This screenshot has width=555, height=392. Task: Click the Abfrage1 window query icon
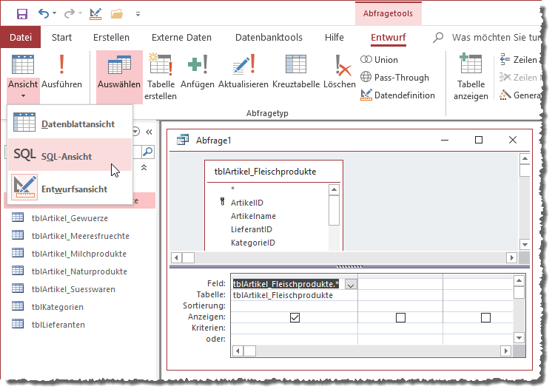[x=183, y=140]
